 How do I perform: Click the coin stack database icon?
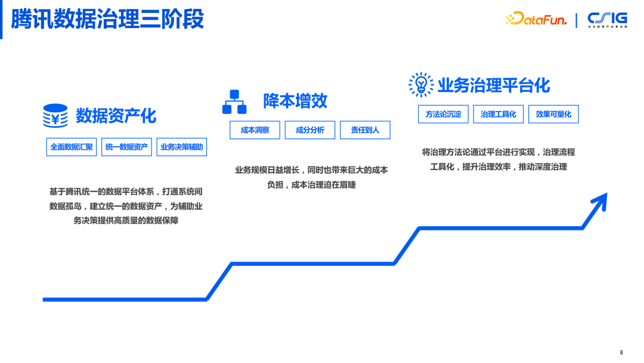pos(55,115)
